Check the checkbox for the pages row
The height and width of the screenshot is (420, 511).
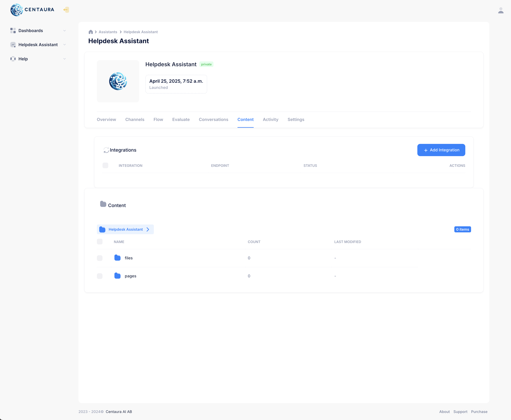coord(99,276)
